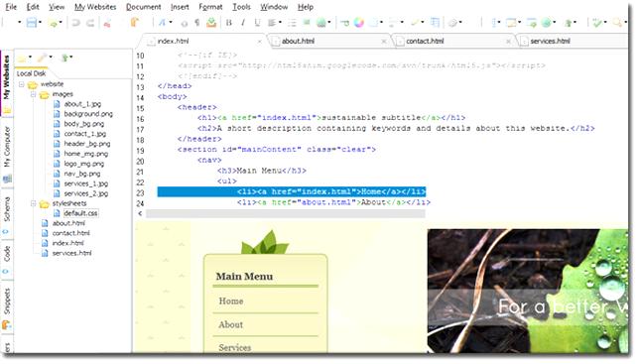This screenshot has height=364, width=639.
Task: Toggle italic formatting with the I icon
Action: click(x=243, y=23)
